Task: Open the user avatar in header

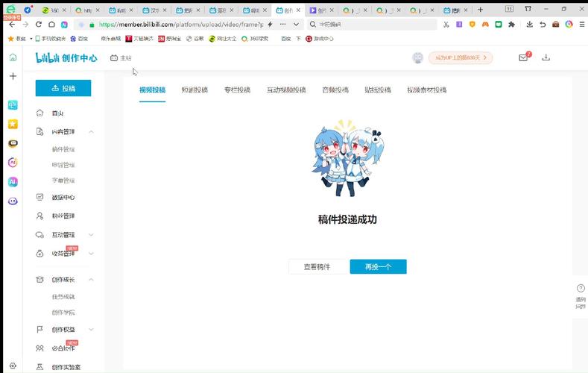Action: 418,57
